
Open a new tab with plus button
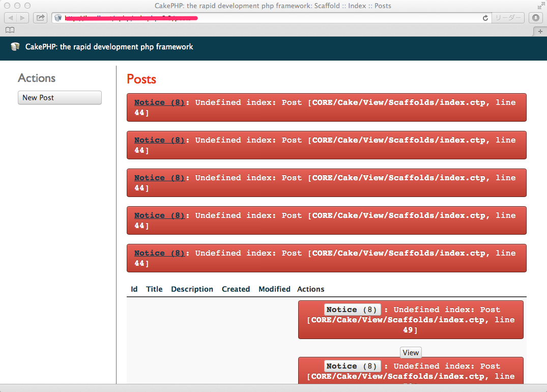pos(540,32)
